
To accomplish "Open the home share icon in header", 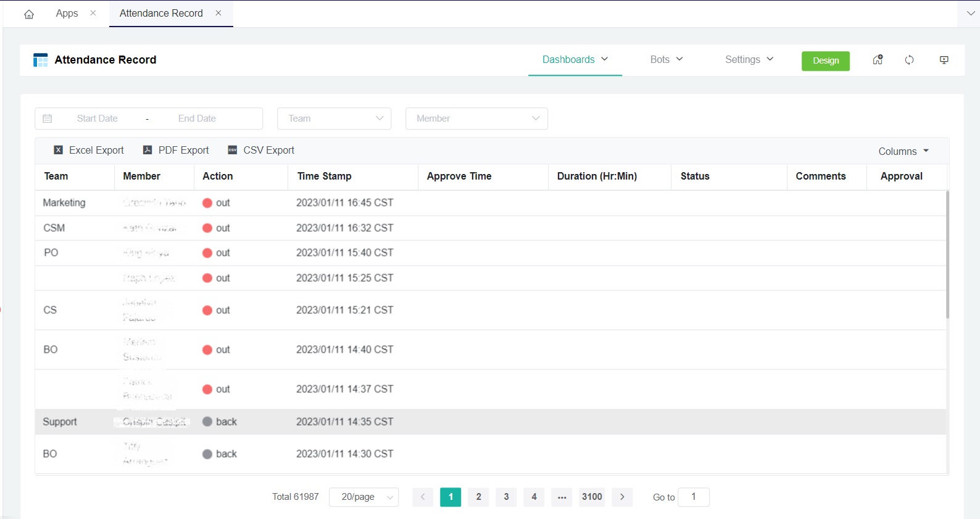I will (x=878, y=60).
